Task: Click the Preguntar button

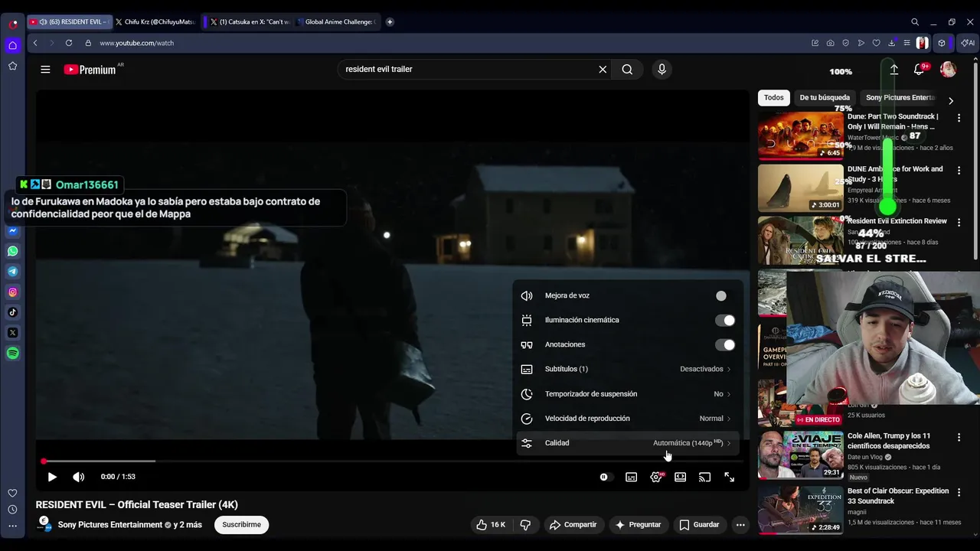Action: click(x=638, y=524)
